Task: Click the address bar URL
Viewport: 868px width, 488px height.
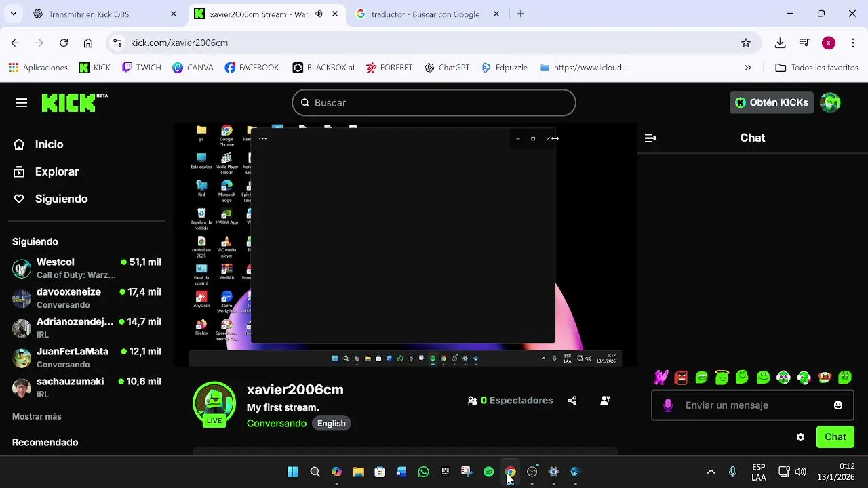Action: click(x=179, y=43)
